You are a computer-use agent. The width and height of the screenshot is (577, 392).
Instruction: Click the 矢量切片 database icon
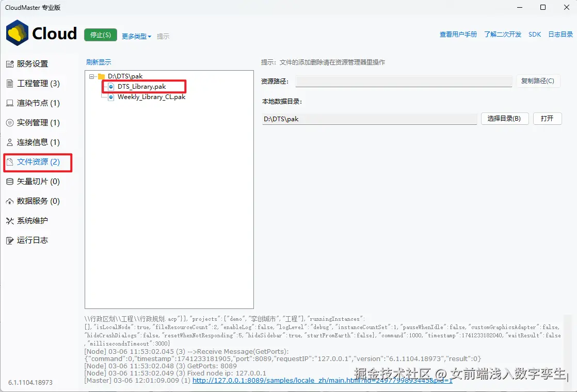pyautogui.click(x=10, y=181)
